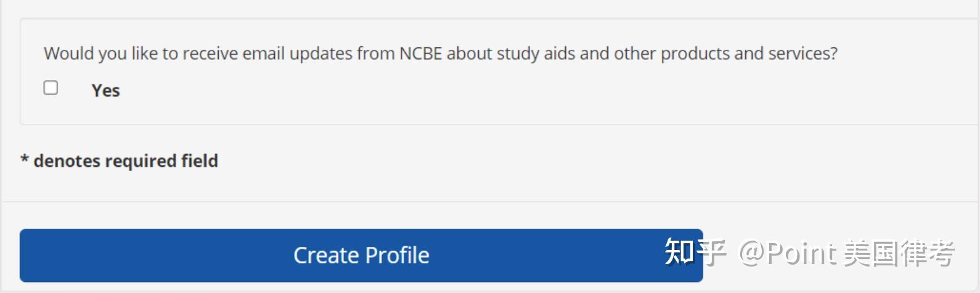
Task: Click the "denotes required field" note
Action: pos(126,161)
